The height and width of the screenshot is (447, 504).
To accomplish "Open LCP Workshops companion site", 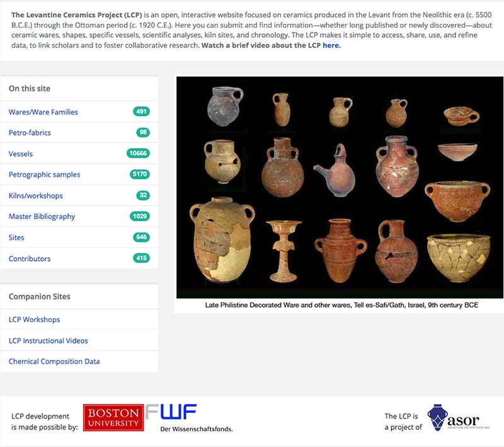I will 35,320.
